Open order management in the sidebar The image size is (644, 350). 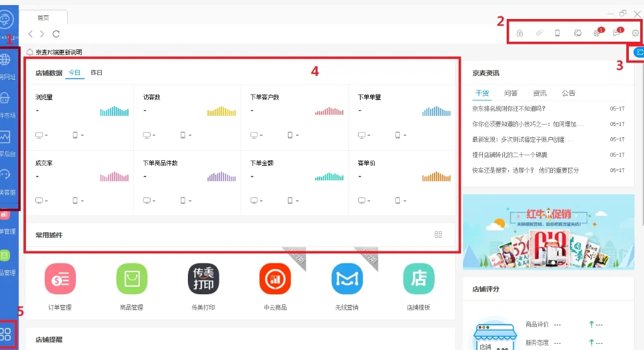(5, 215)
